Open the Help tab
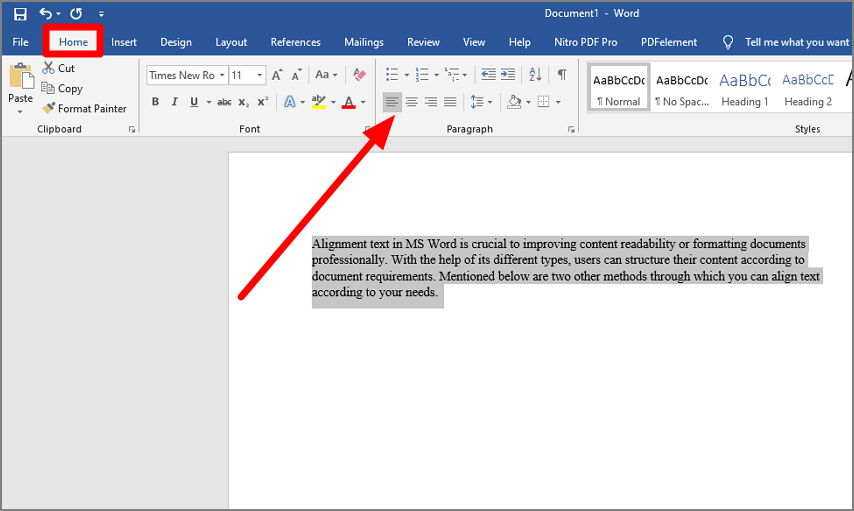This screenshot has width=854, height=511. [520, 42]
